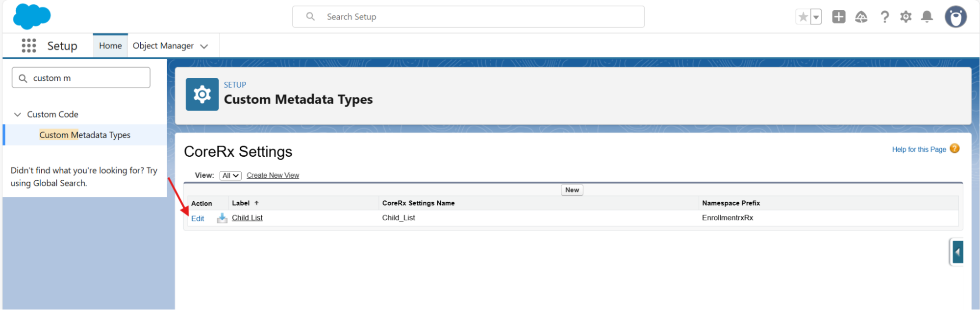Click the Salesforce cloud logo
980x310 pixels.
click(x=31, y=17)
